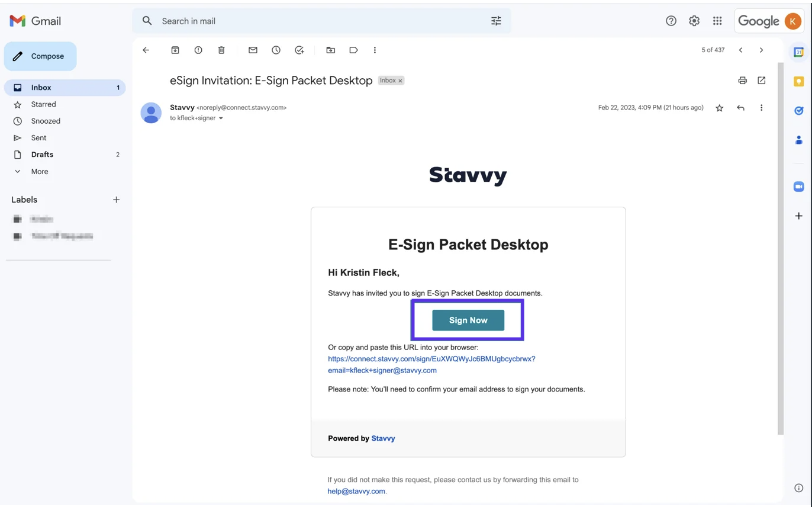Open the help@stavvy.com email link
This screenshot has height=507, width=812.
(x=356, y=491)
